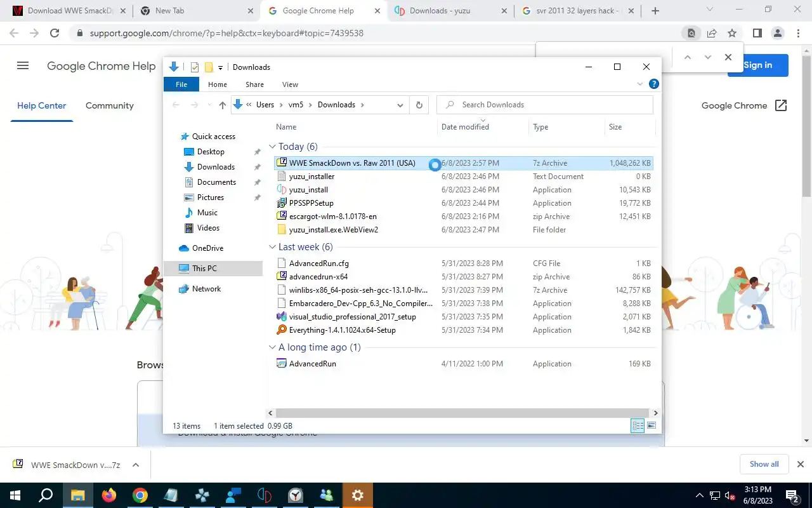Open the Chrome Help main menu hamburger
The image size is (812, 508).
(23, 65)
